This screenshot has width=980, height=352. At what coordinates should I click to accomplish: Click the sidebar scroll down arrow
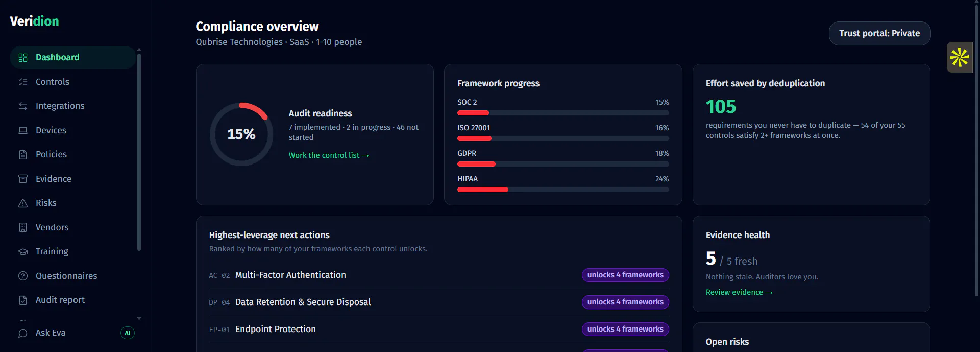pyautogui.click(x=139, y=318)
